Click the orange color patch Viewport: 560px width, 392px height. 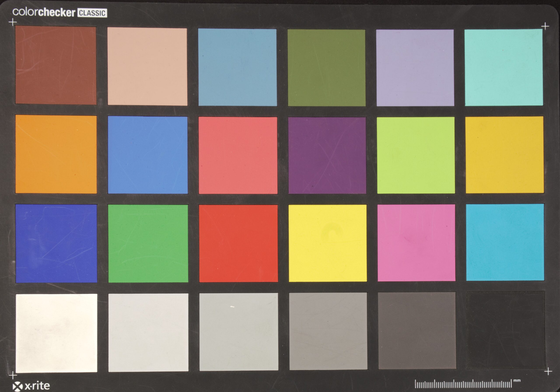pyautogui.click(x=56, y=154)
